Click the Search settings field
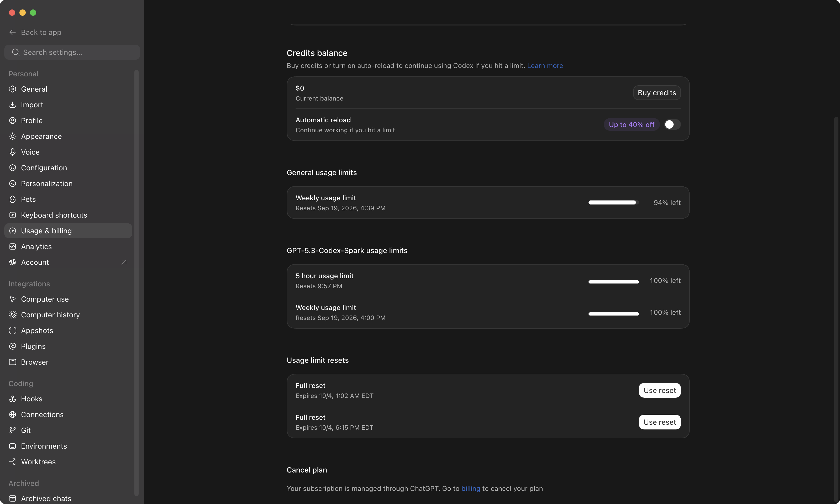This screenshot has width=840, height=504. (x=72, y=52)
